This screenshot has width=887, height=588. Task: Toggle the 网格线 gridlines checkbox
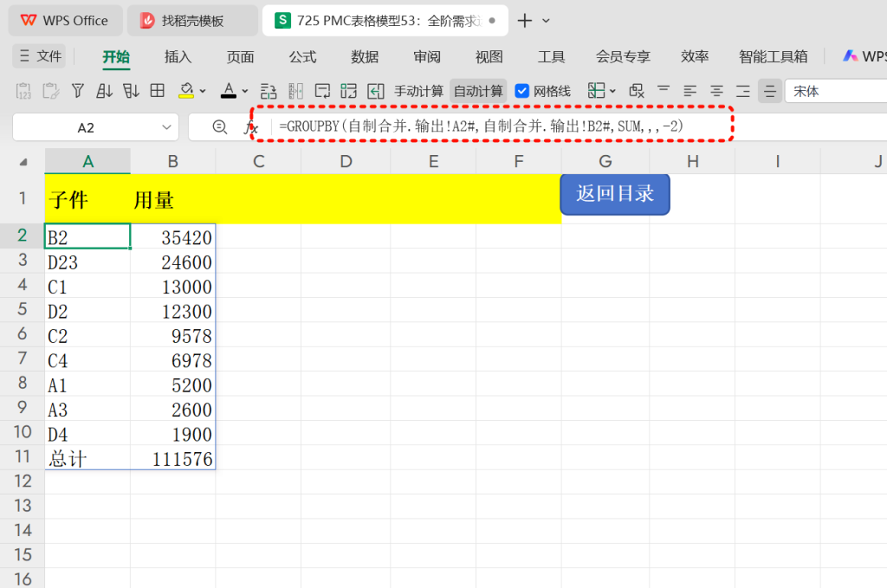[522, 91]
